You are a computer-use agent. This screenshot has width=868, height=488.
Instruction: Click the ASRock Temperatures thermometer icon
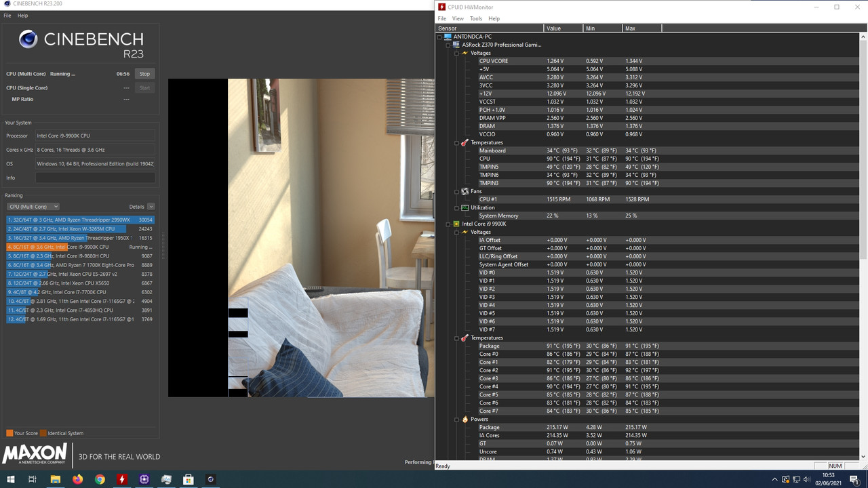click(x=465, y=142)
